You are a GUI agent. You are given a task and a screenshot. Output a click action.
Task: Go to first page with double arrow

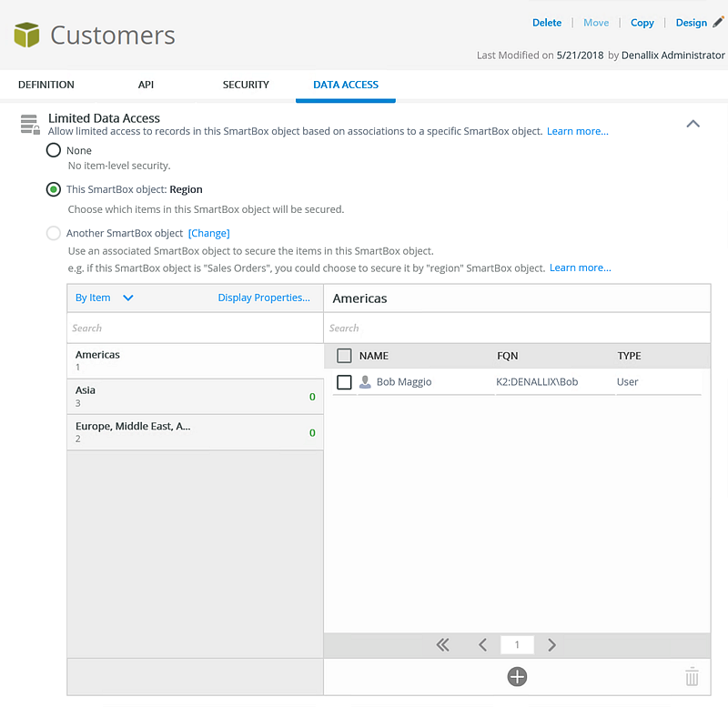(x=442, y=645)
